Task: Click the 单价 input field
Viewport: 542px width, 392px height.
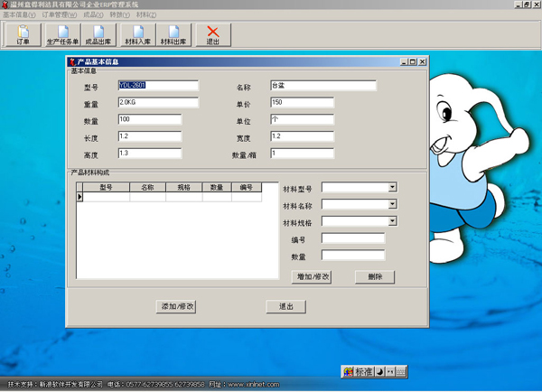Action: point(302,103)
